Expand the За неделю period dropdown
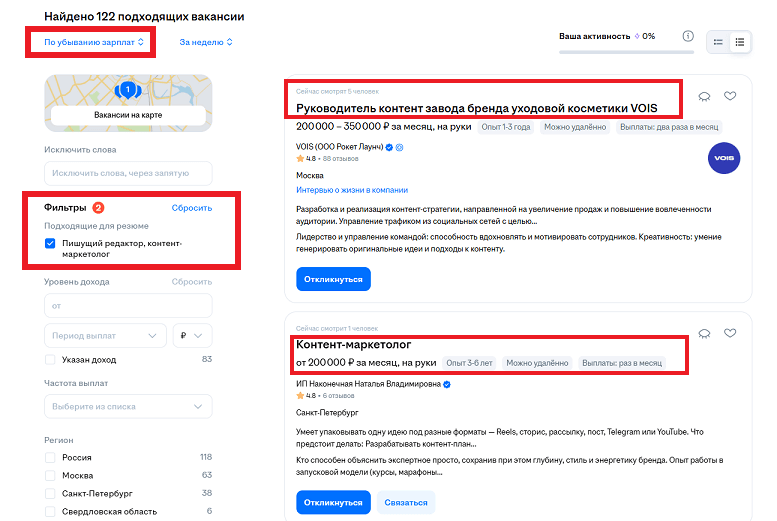 point(206,42)
